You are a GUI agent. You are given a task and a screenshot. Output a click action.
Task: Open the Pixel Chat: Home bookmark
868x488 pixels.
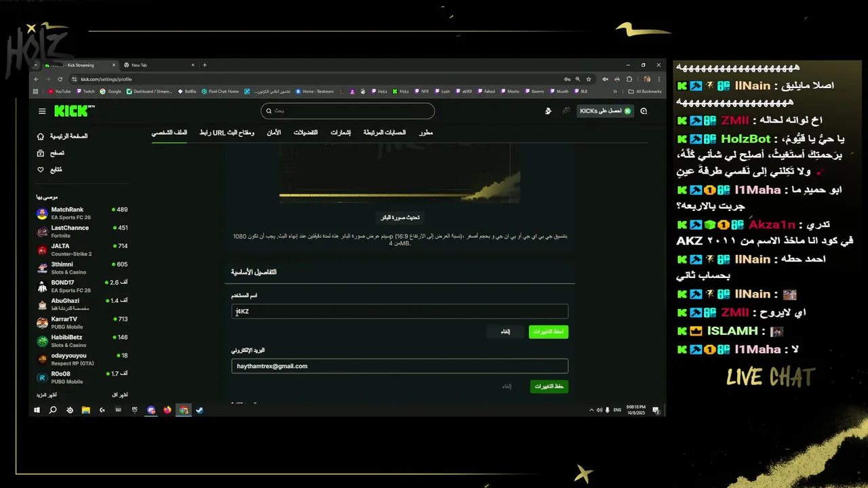point(220,91)
